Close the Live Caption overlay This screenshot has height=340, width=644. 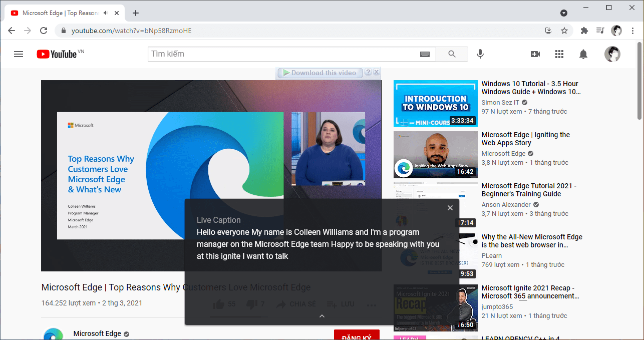(x=450, y=208)
